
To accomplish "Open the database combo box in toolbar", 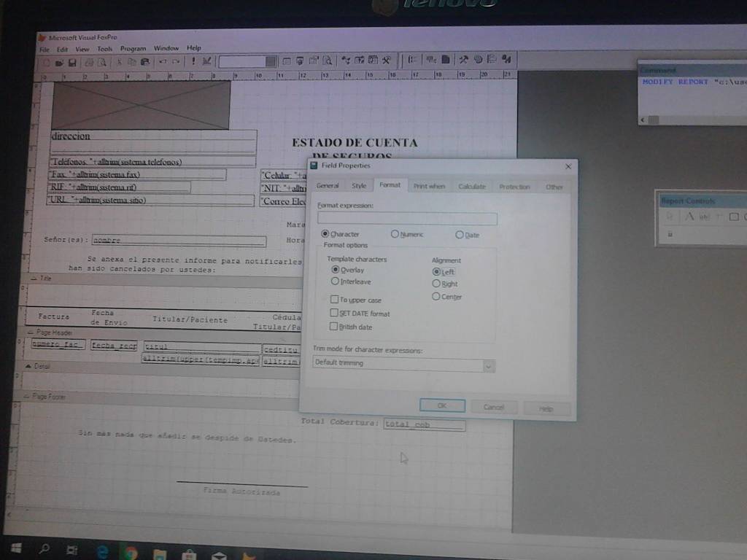I will [x=247, y=61].
